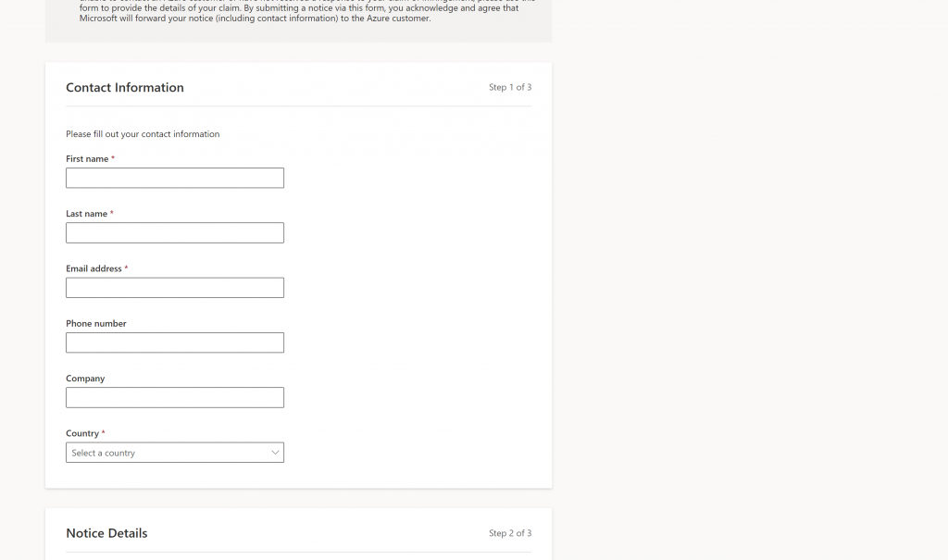948x560 pixels.
Task: Click 'Please fill out your contact information' text
Action: pyautogui.click(x=143, y=134)
